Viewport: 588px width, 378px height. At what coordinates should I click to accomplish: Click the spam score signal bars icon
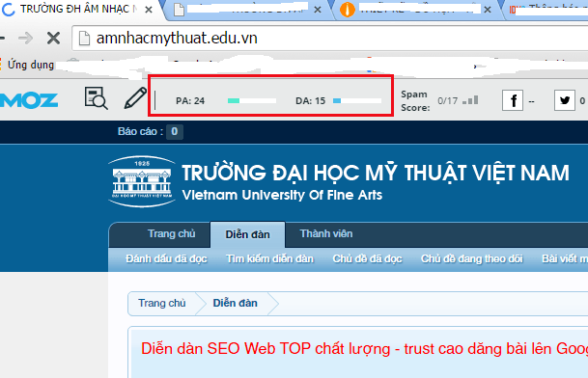[x=470, y=100]
